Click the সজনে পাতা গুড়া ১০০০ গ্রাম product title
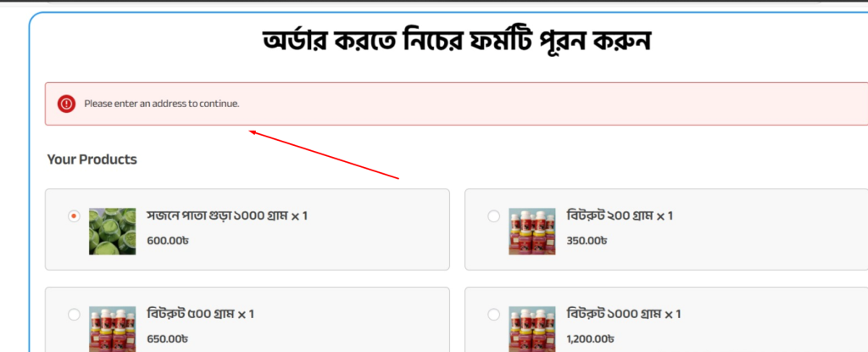Image resolution: width=868 pixels, height=352 pixels. point(227,215)
